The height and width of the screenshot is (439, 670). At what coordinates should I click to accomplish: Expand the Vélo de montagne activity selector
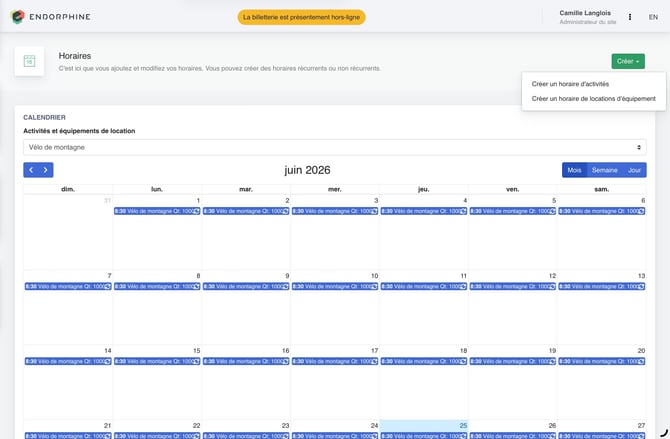point(335,147)
